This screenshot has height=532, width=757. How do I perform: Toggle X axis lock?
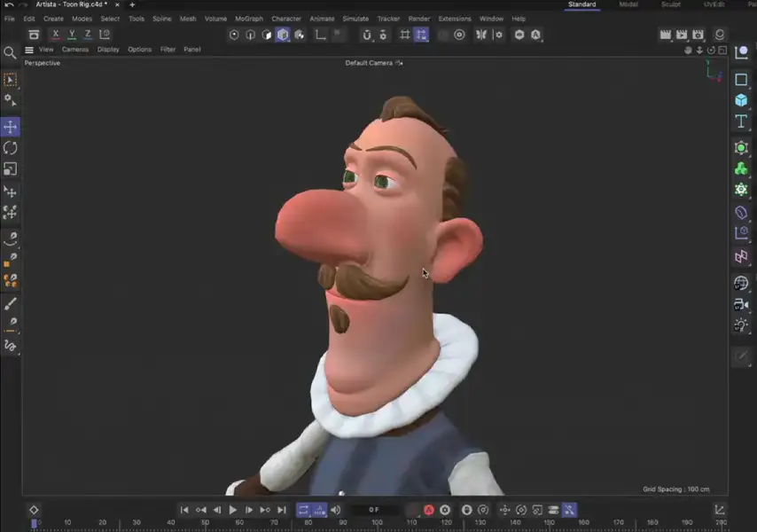click(x=56, y=35)
